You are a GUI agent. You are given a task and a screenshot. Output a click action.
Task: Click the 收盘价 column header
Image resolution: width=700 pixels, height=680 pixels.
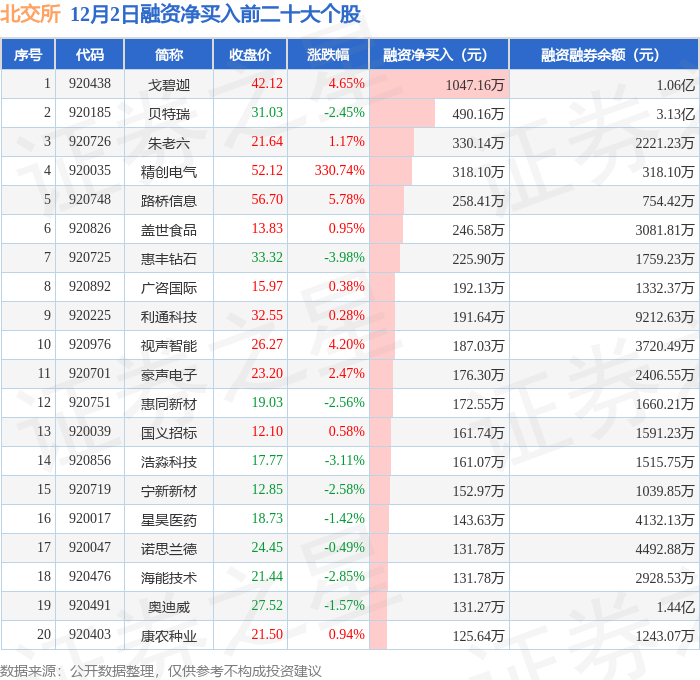250,54
